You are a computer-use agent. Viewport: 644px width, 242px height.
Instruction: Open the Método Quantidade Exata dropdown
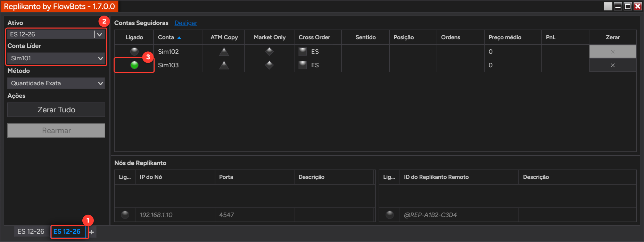tap(56, 83)
